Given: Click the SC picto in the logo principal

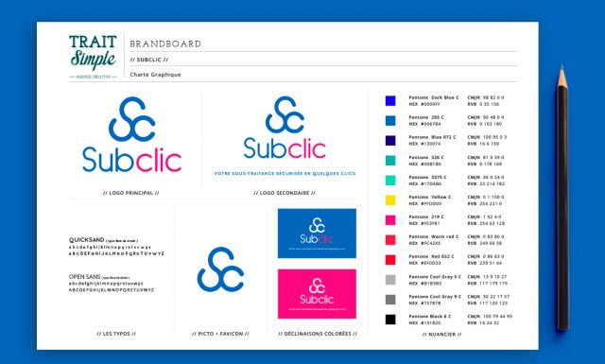Looking at the screenshot, I should (x=132, y=119).
